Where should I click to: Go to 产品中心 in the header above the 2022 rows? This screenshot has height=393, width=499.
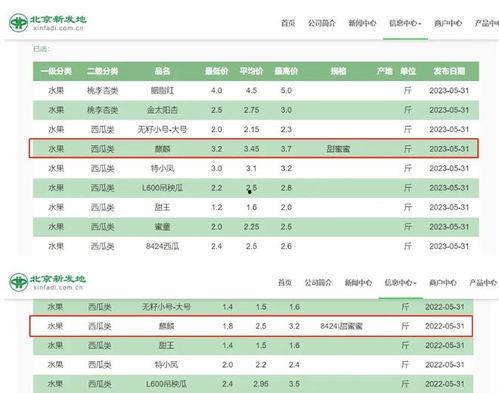point(483,283)
